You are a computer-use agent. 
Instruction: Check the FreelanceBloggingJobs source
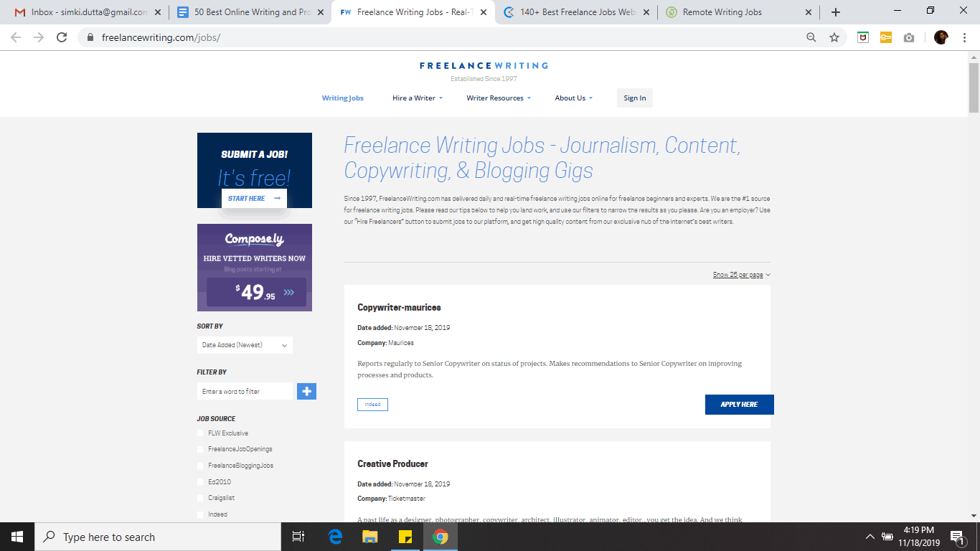pyautogui.click(x=200, y=466)
